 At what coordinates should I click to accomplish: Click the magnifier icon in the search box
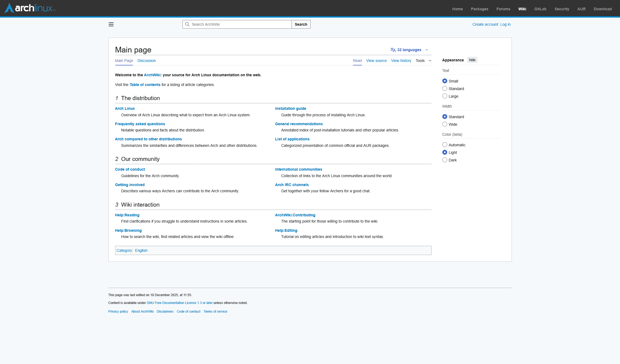187,24
